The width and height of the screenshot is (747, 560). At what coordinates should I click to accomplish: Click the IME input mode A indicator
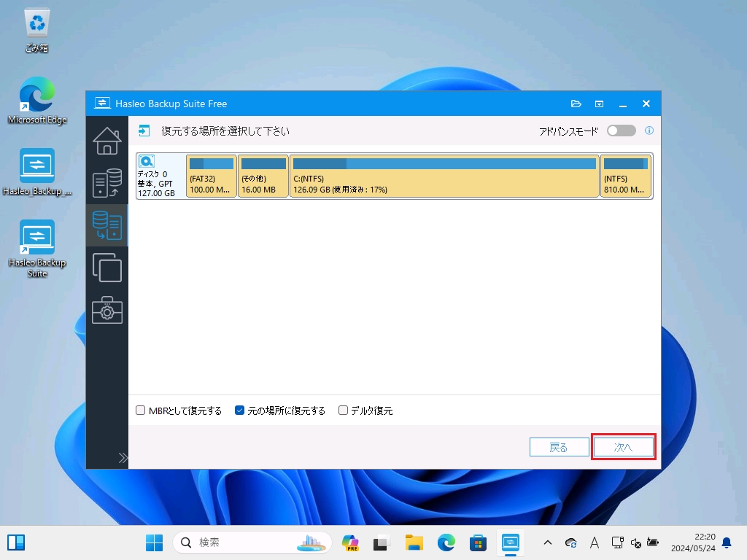pyautogui.click(x=594, y=542)
